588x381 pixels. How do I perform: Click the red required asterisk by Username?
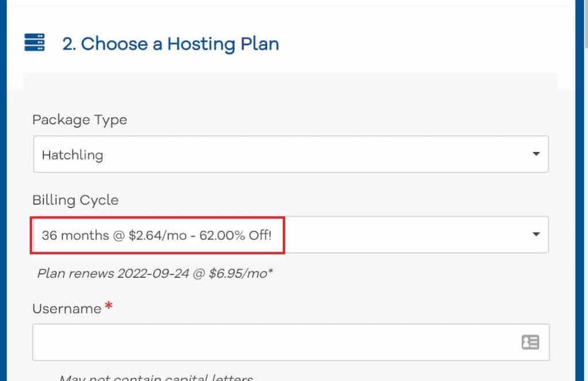point(109,307)
